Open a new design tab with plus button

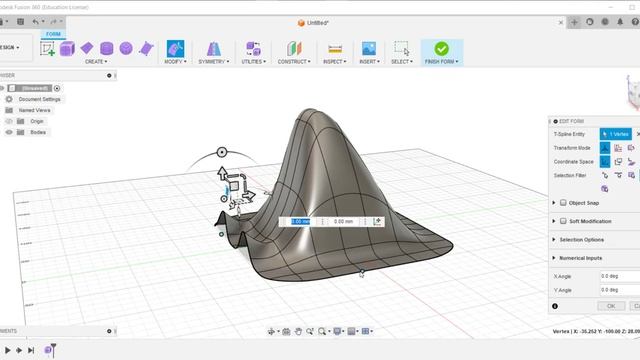(574, 22)
